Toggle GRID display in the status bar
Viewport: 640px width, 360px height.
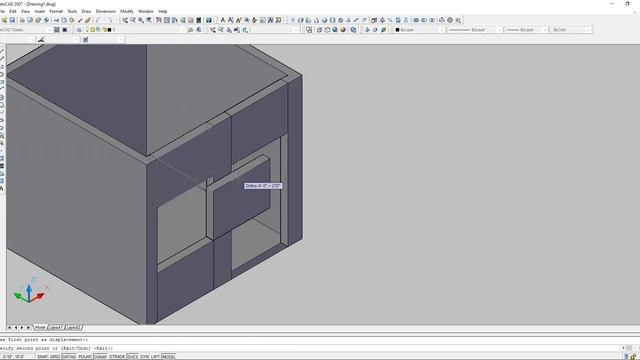pos(55,357)
